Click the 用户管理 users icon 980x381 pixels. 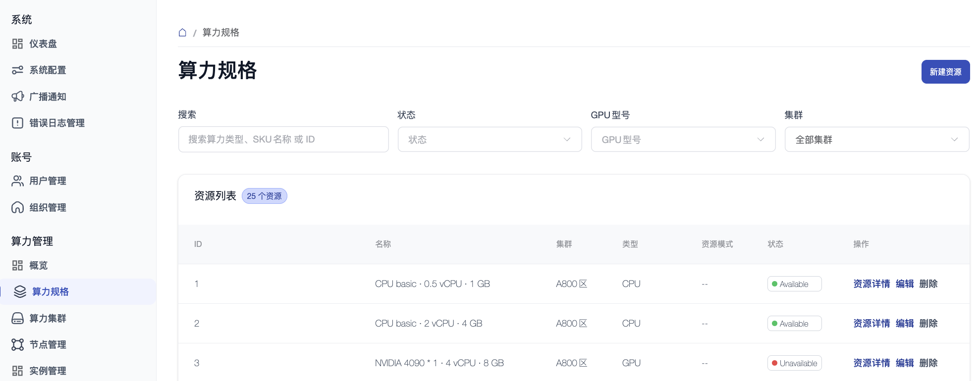17,181
